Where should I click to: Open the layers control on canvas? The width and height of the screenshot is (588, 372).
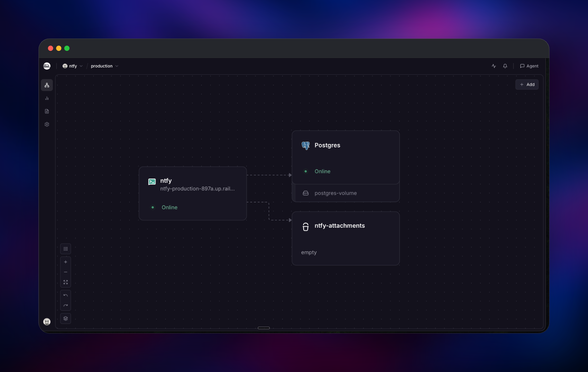click(x=65, y=318)
